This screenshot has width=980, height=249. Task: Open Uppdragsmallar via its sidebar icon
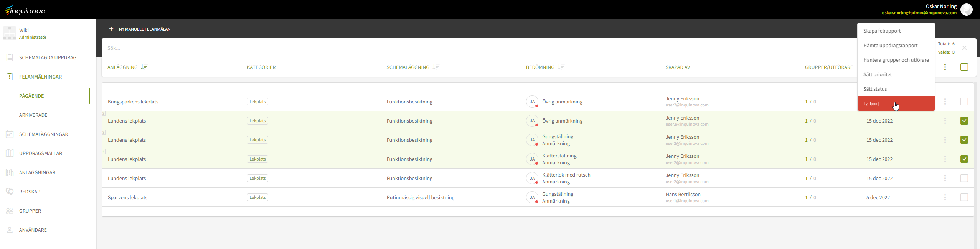[x=10, y=153]
